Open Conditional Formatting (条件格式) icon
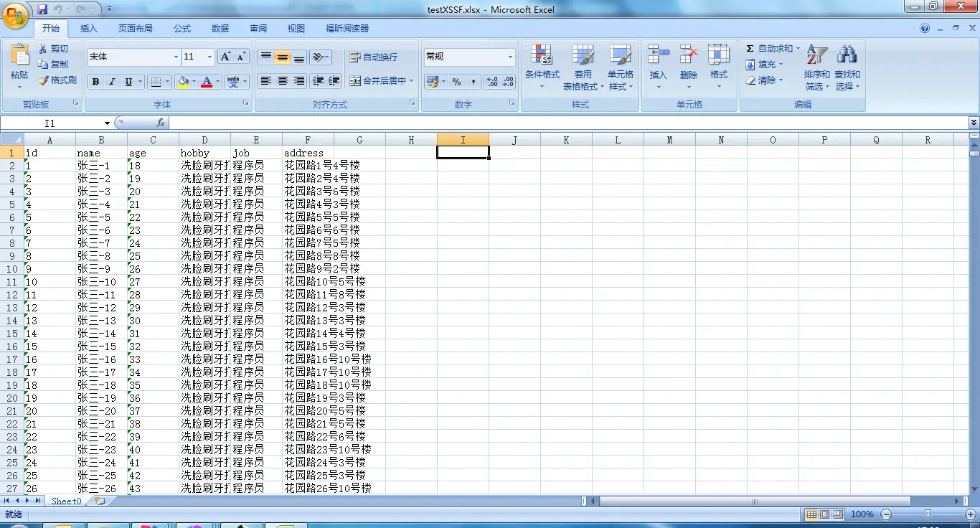 pyautogui.click(x=542, y=55)
